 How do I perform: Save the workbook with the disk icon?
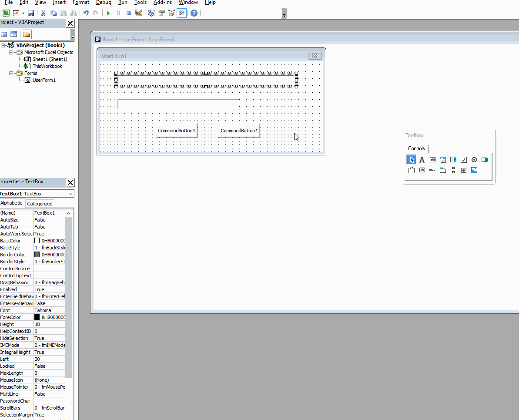pos(31,13)
